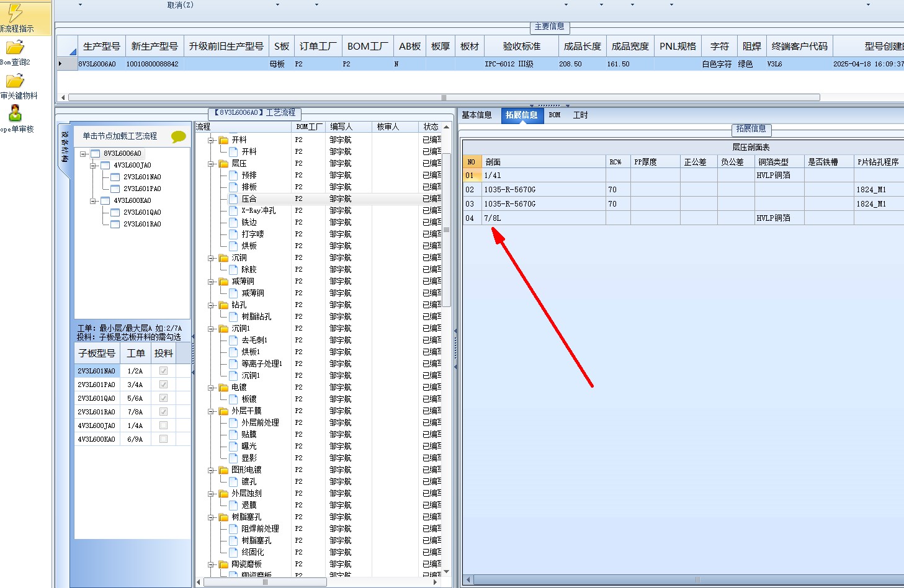Click the process list horizontal scrollbar
The height and width of the screenshot is (588, 904).
265,582
